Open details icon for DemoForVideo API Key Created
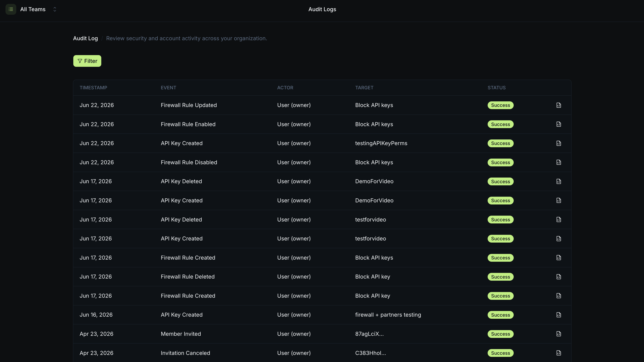Viewport: 644px width, 362px height. [x=559, y=200]
